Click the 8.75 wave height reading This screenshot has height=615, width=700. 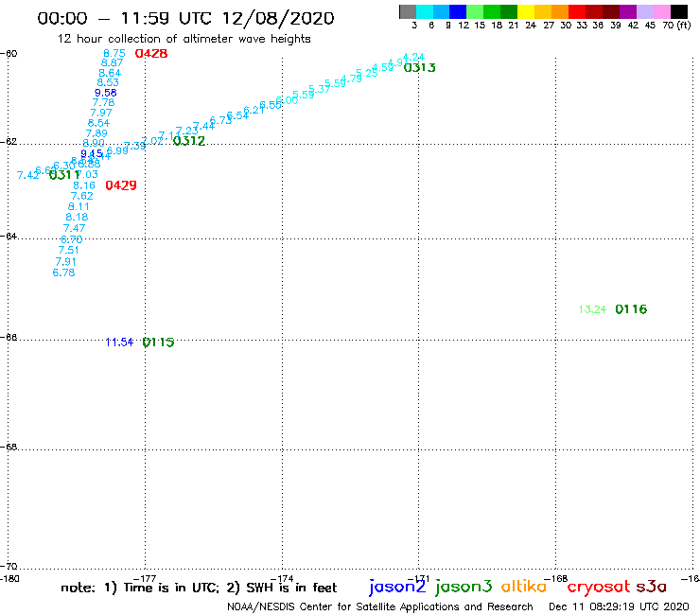[114, 53]
